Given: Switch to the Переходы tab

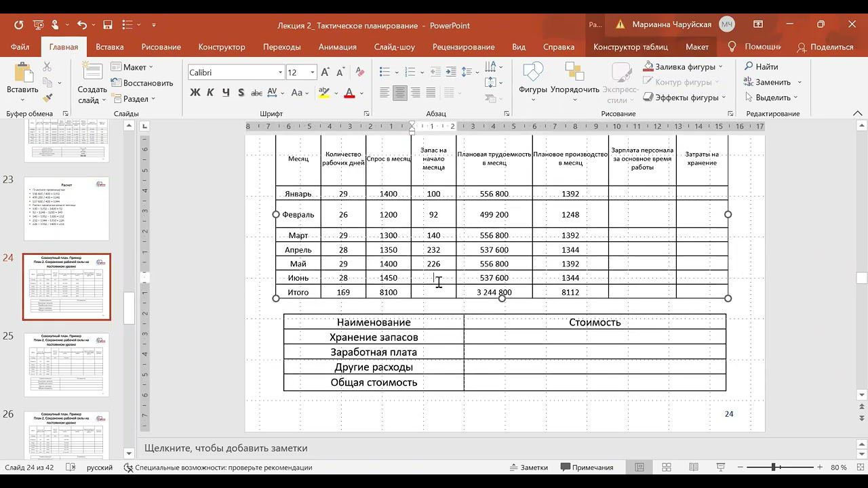Looking at the screenshot, I should tap(281, 47).
